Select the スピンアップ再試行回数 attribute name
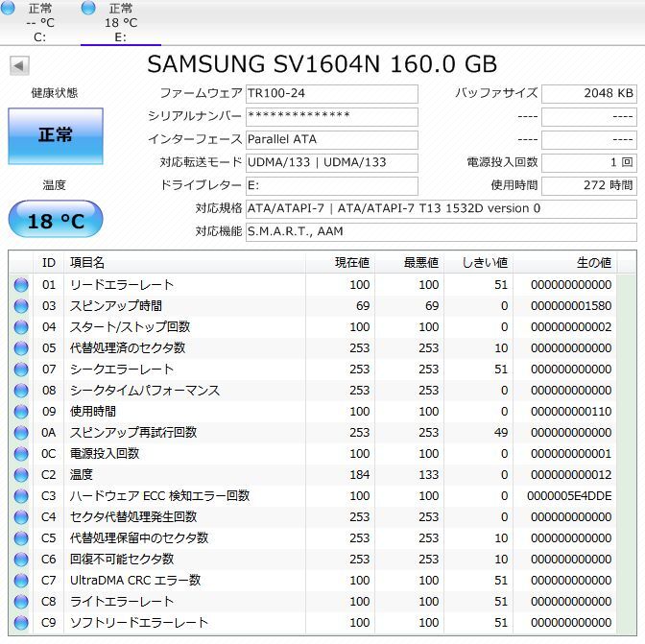Screen dimensions: 645x644 133,432
